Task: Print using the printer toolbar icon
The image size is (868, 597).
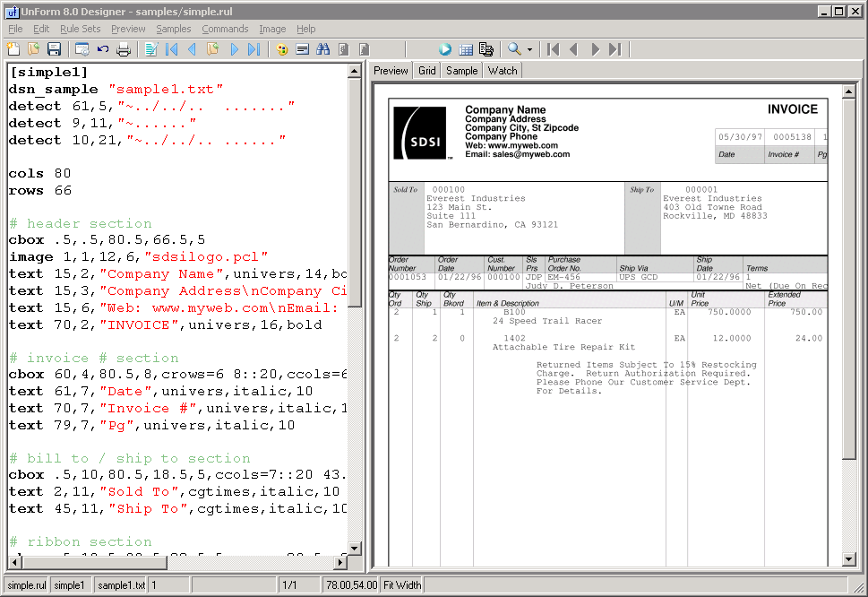Action: click(124, 49)
